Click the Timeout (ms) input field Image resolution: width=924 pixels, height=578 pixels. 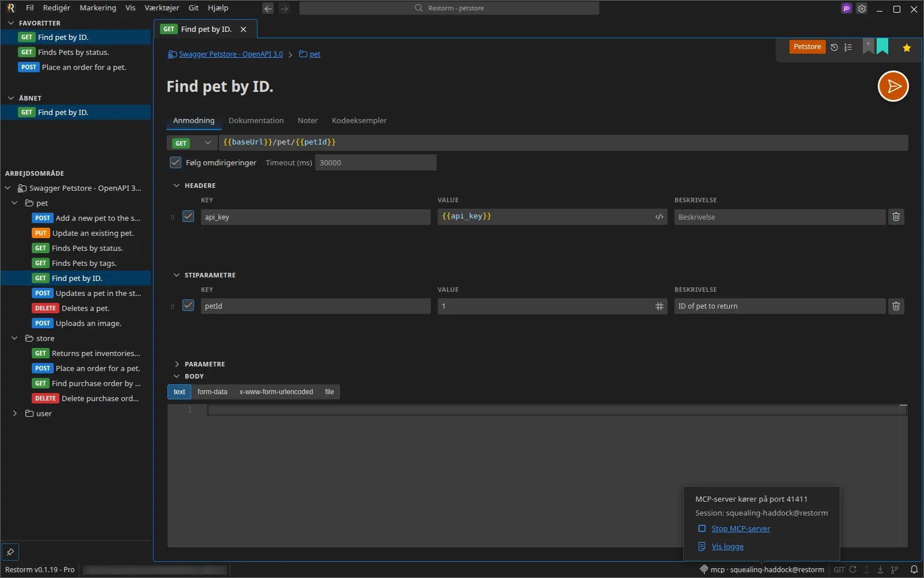point(375,162)
